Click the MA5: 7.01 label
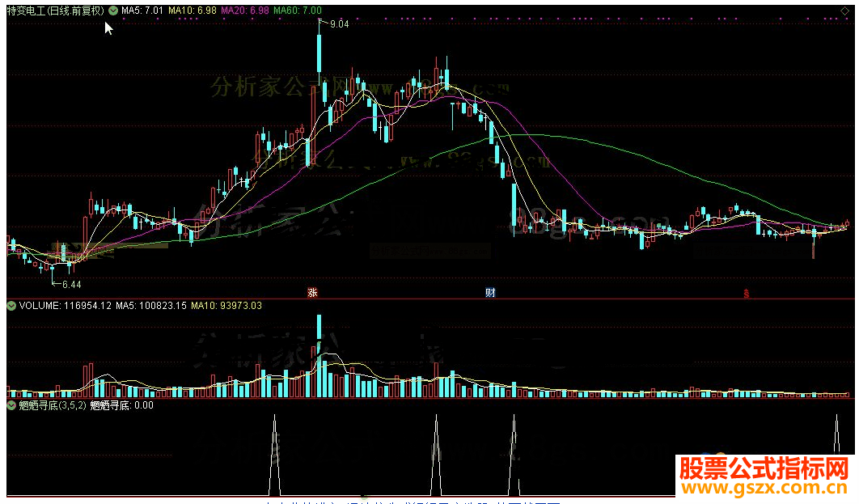Screen dimensions: 859x504 tap(142, 11)
